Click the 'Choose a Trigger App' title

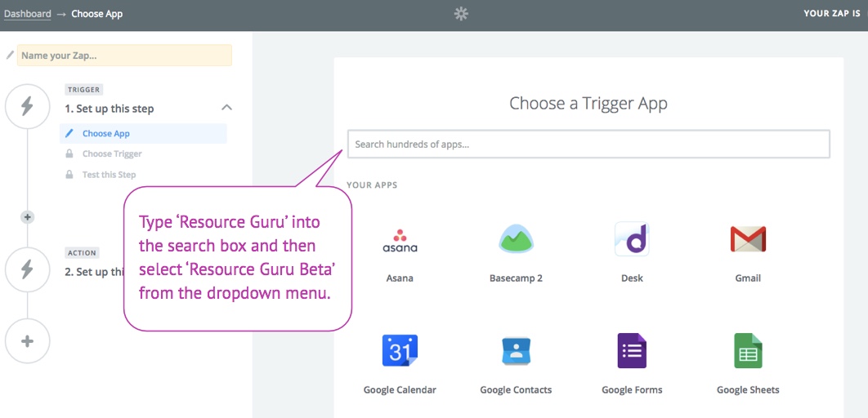click(588, 104)
